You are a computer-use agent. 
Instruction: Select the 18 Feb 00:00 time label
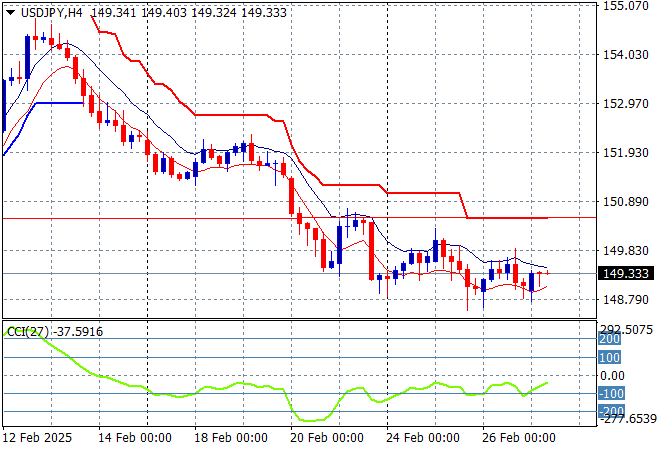(x=231, y=438)
